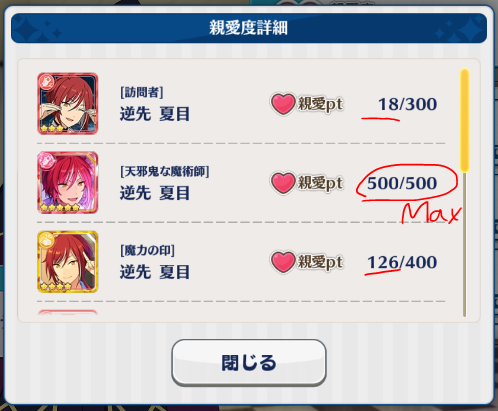Select the [天邪鬼な魔術師] card thumbnail
Image resolution: width=498 pixels, height=411 pixels.
coord(68,183)
